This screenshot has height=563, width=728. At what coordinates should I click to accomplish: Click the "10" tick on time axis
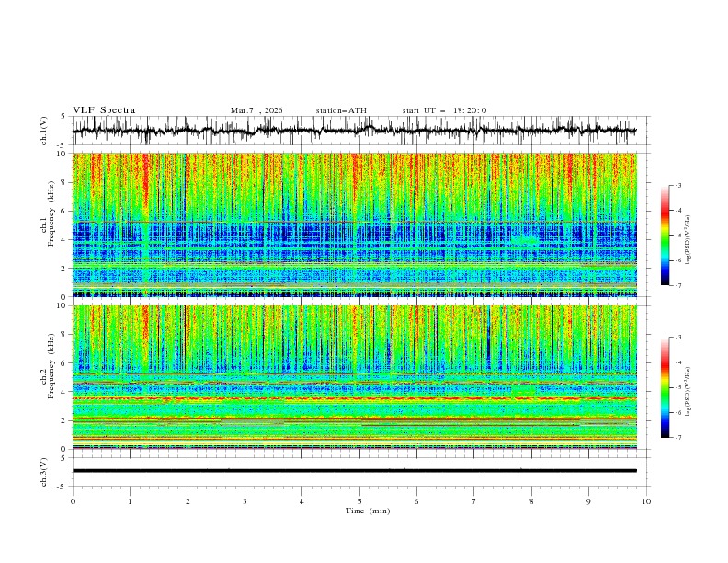[646, 501]
